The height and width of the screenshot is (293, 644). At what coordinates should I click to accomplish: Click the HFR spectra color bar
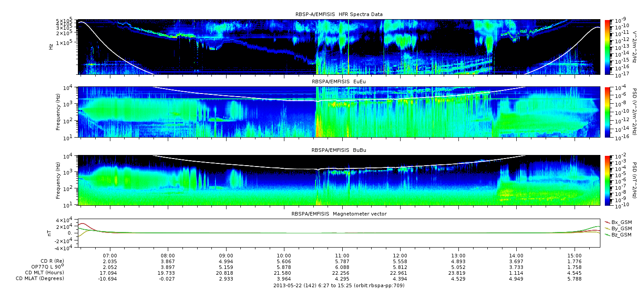click(x=607, y=47)
